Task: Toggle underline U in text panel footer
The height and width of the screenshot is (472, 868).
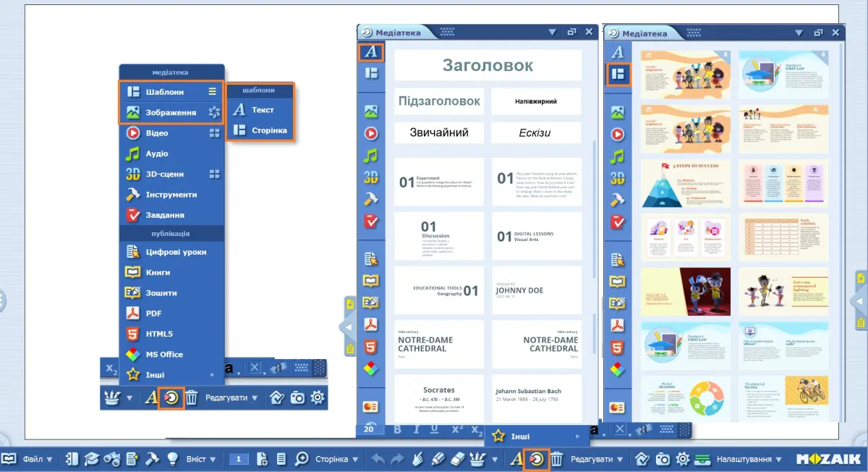Action: tap(434, 429)
